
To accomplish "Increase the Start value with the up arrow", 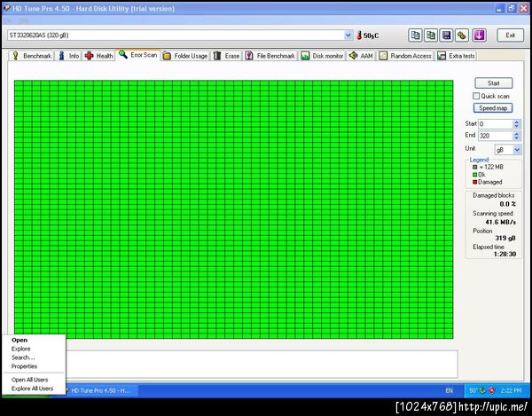I will [x=516, y=122].
